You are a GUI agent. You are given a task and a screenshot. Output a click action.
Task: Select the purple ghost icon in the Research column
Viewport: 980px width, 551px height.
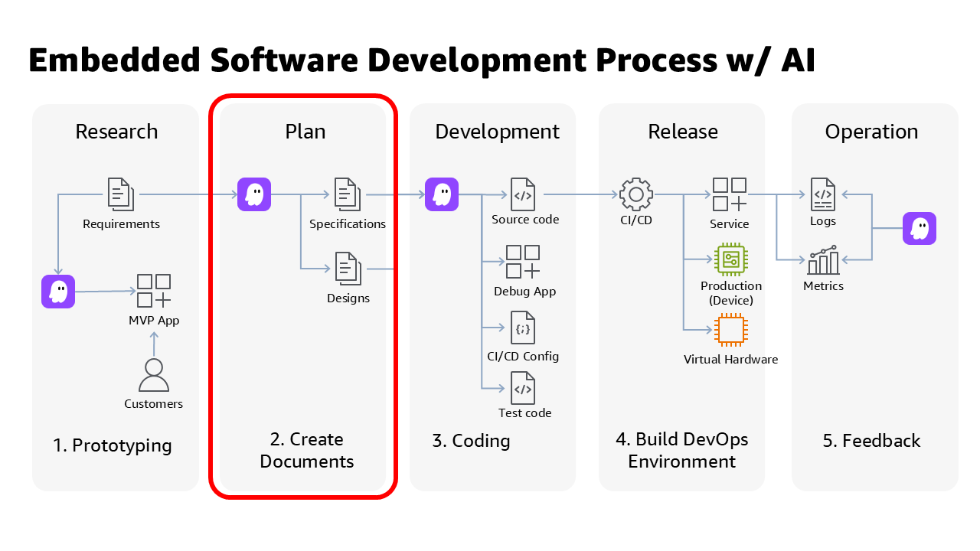[58, 292]
